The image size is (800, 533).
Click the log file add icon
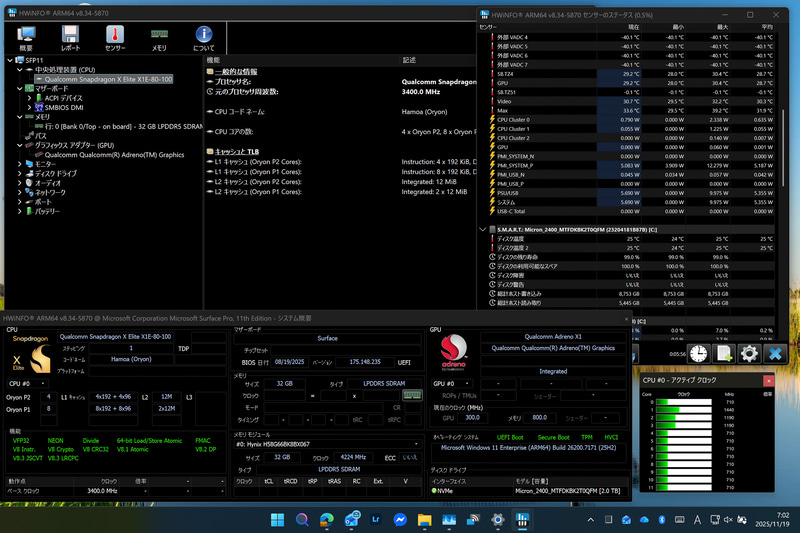(724, 353)
